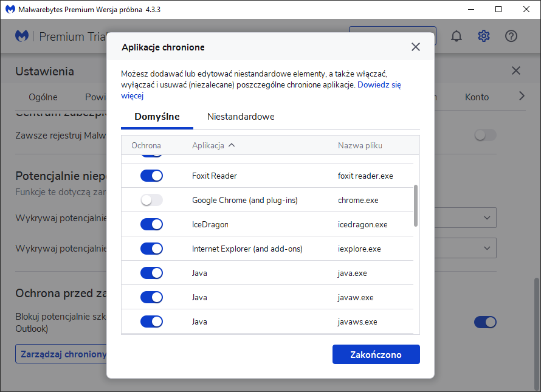Sort by Nazwa pliku column header
This screenshot has height=392, width=541.
pos(360,145)
